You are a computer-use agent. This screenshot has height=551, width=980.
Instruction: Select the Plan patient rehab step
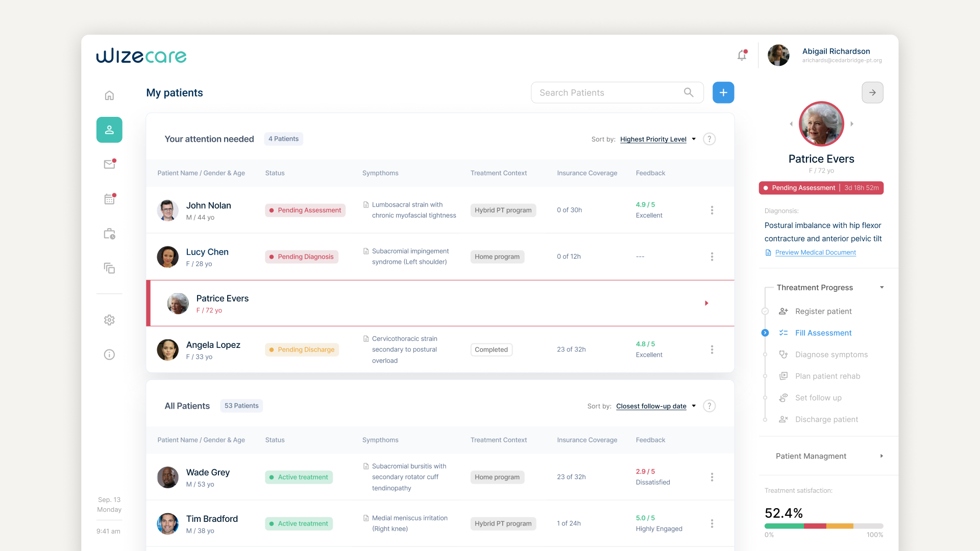(827, 376)
